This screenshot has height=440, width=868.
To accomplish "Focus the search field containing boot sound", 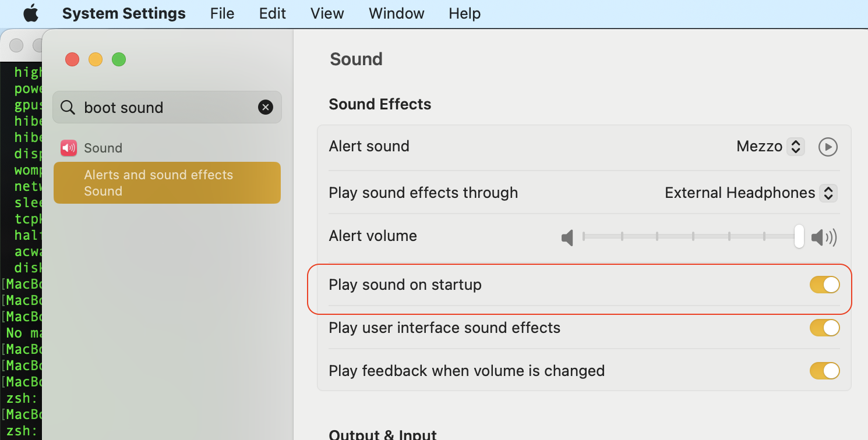I will (x=167, y=107).
